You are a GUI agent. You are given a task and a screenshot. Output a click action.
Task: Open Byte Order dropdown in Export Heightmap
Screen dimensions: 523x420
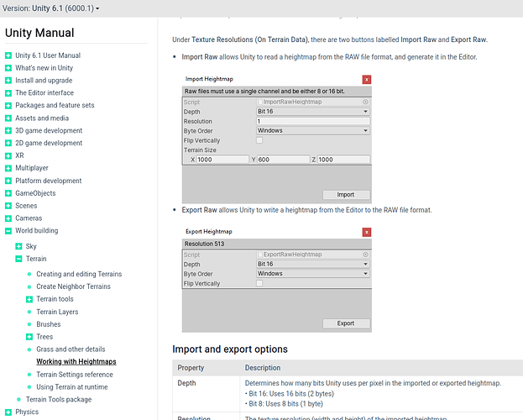click(313, 274)
